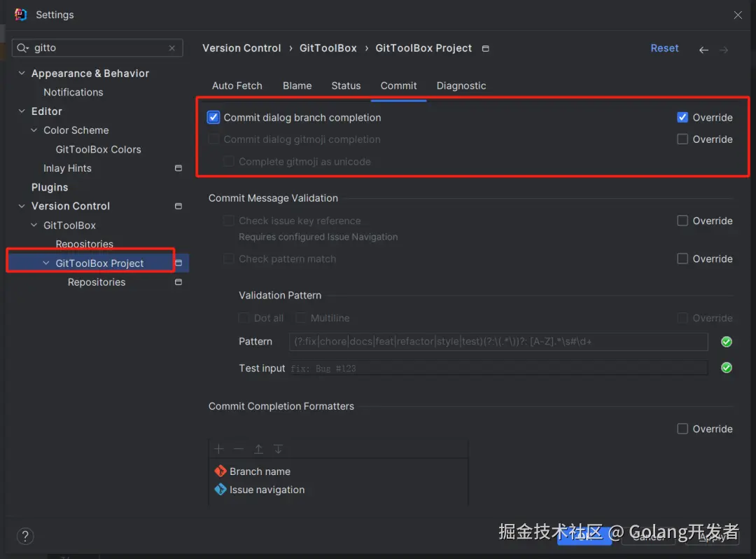Toggle Dot all checkbox
The height and width of the screenshot is (559, 756).
[x=244, y=318]
